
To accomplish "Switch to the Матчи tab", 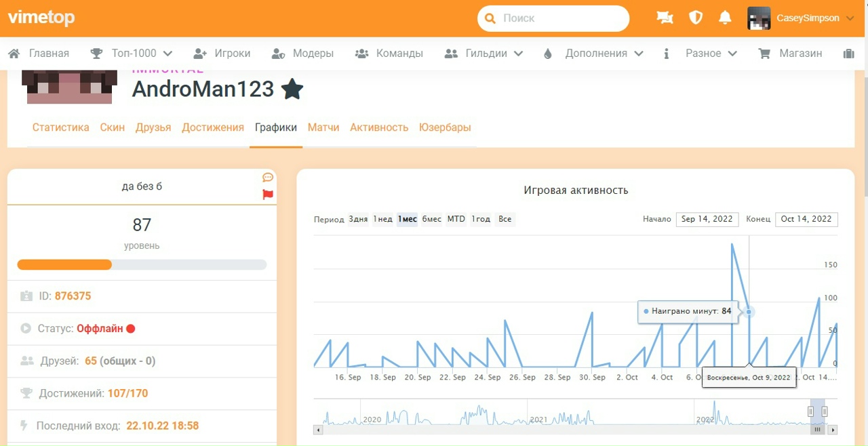I will tap(323, 127).
